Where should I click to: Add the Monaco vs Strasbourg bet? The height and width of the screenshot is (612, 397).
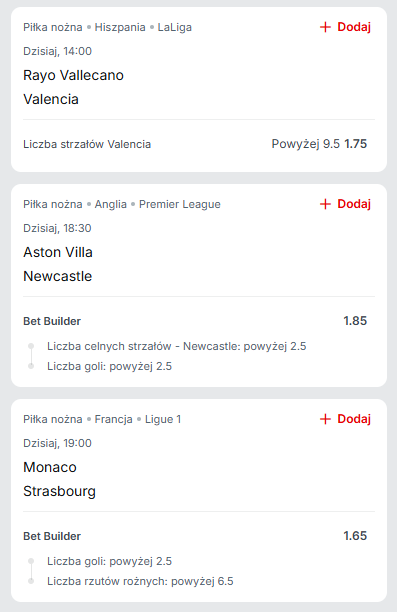[345, 419]
